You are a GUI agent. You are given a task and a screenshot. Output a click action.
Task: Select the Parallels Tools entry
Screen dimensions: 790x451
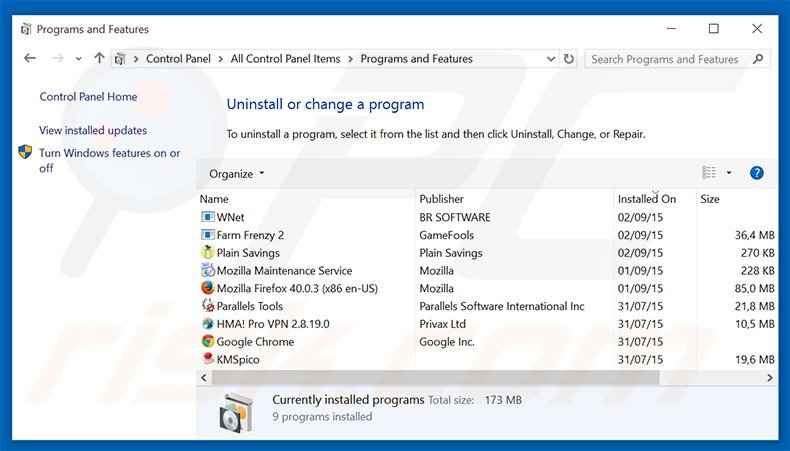249,306
